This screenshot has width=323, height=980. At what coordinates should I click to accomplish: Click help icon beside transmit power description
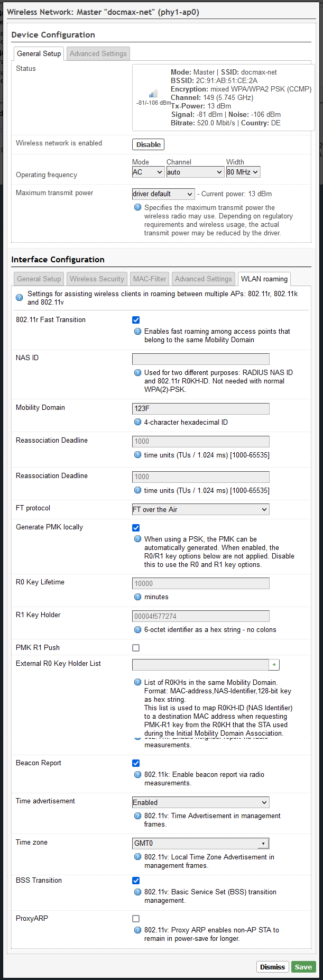pos(137,207)
